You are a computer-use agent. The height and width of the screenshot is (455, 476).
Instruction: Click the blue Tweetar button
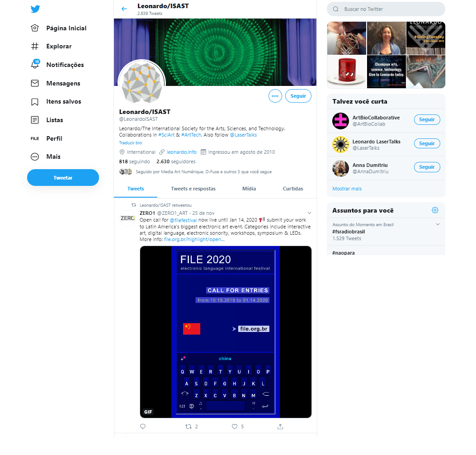[x=63, y=178]
